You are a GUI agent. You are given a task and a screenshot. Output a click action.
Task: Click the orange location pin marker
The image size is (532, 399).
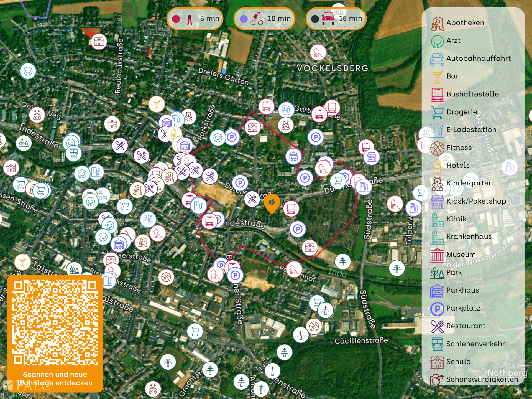click(272, 204)
